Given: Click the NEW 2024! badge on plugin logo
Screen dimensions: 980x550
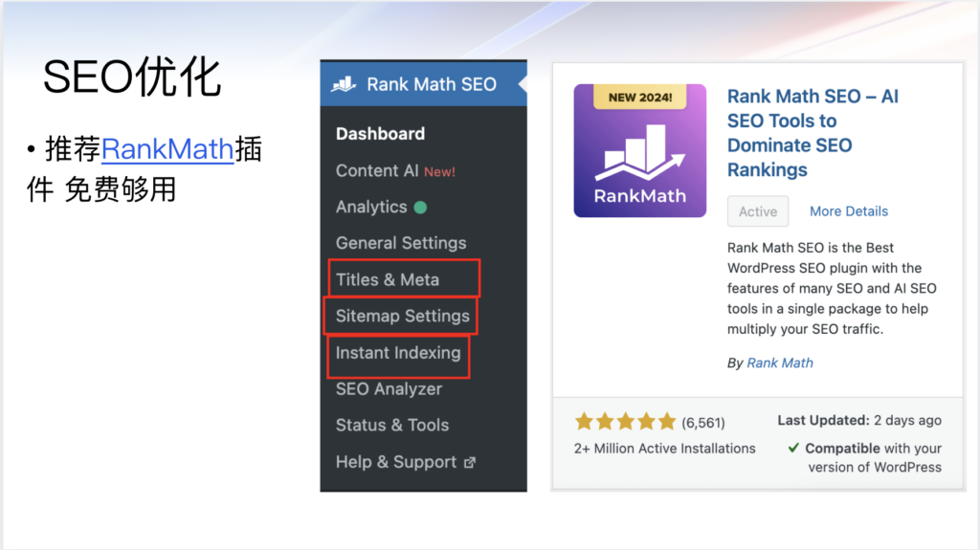Looking at the screenshot, I should (639, 97).
